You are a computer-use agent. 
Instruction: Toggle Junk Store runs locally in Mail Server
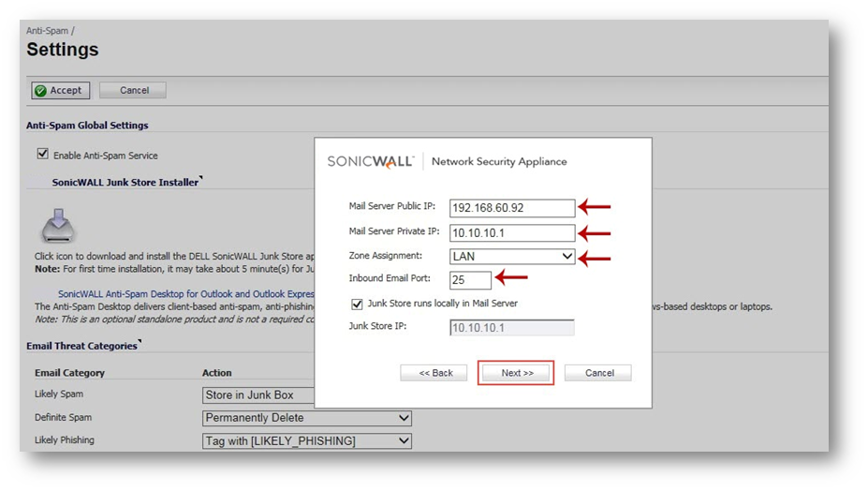(x=357, y=304)
